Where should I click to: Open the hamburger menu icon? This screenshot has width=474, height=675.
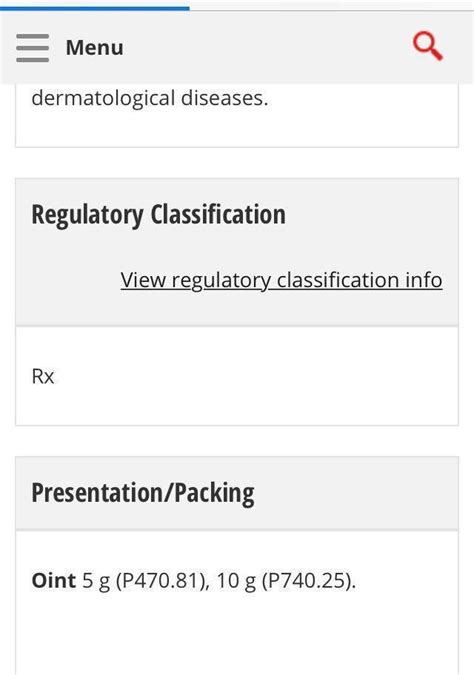[x=32, y=48]
